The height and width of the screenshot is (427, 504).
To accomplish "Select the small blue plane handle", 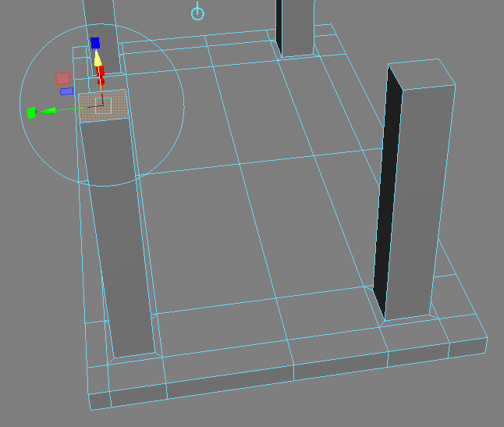I will click(67, 91).
